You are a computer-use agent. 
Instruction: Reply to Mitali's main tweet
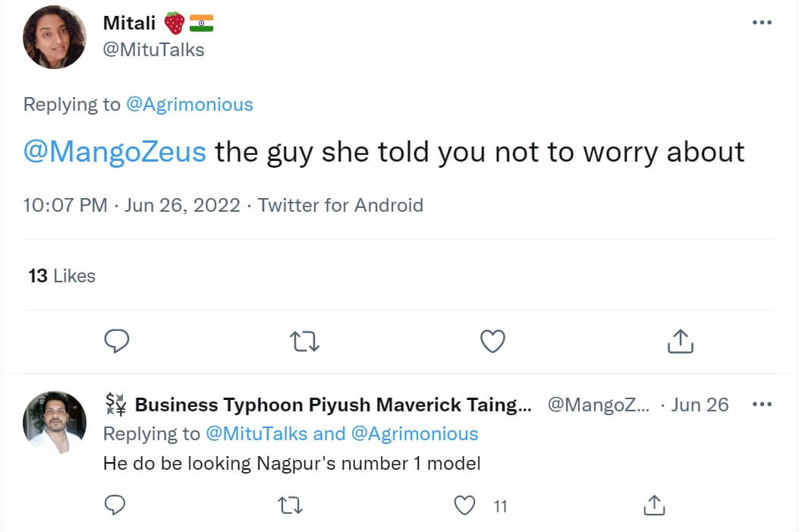coord(116,342)
